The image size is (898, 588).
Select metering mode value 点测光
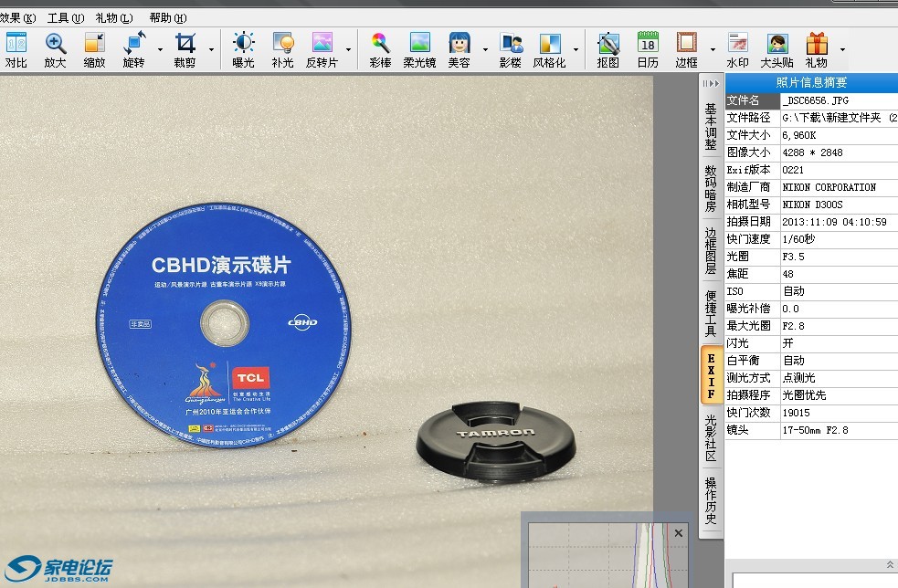coord(799,378)
